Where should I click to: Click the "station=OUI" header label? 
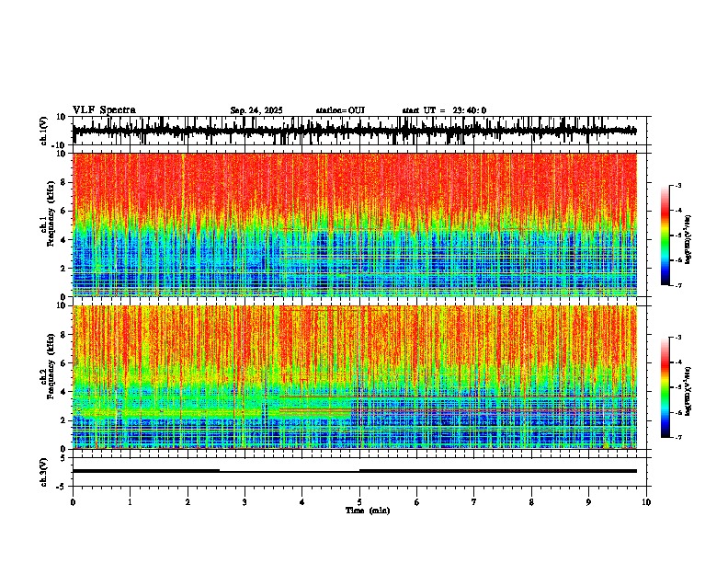(340, 110)
